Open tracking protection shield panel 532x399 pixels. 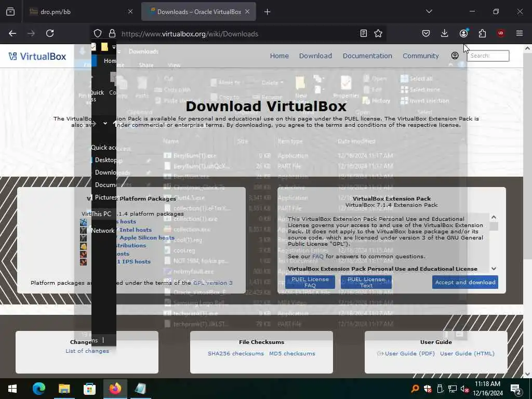(98, 33)
